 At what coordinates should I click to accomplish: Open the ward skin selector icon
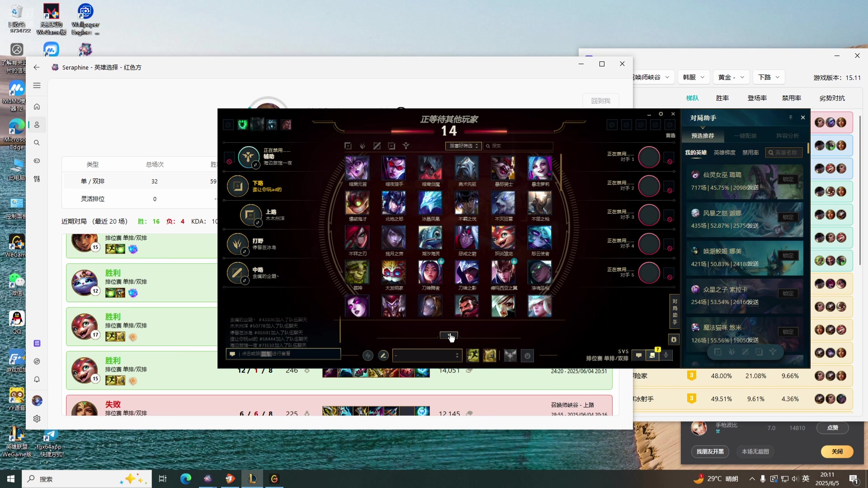point(510,356)
